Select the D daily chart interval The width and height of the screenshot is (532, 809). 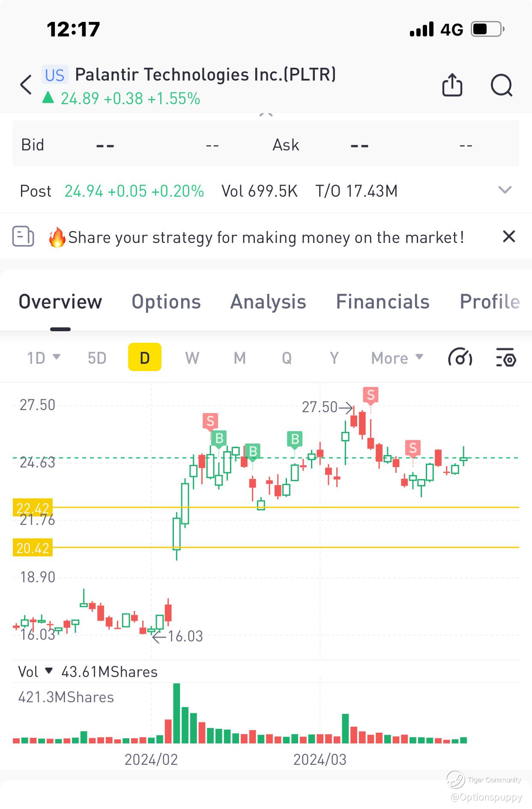pos(145,357)
